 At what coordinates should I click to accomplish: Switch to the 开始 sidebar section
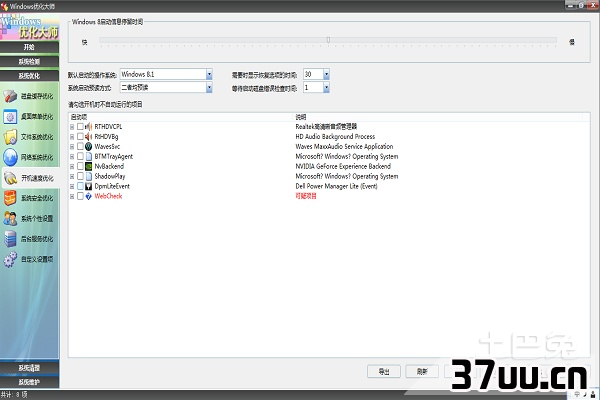(29, 47)
